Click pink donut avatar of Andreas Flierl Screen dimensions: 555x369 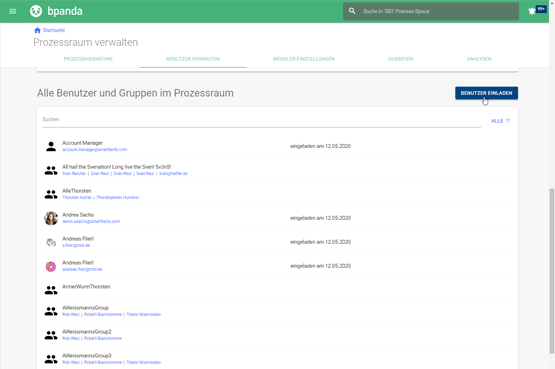tap(51, 266)
